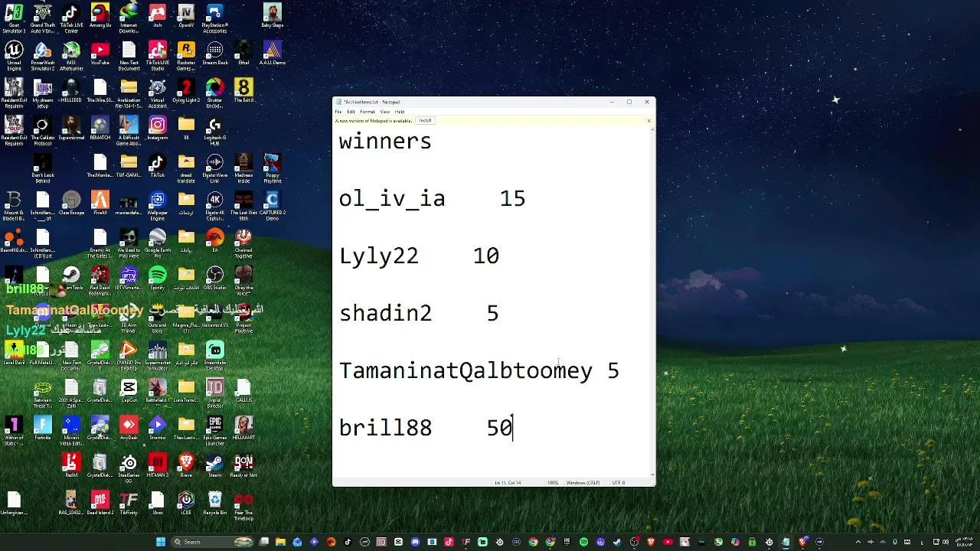
Task: Open Instagram desktop icon
Action: point(158,129)
